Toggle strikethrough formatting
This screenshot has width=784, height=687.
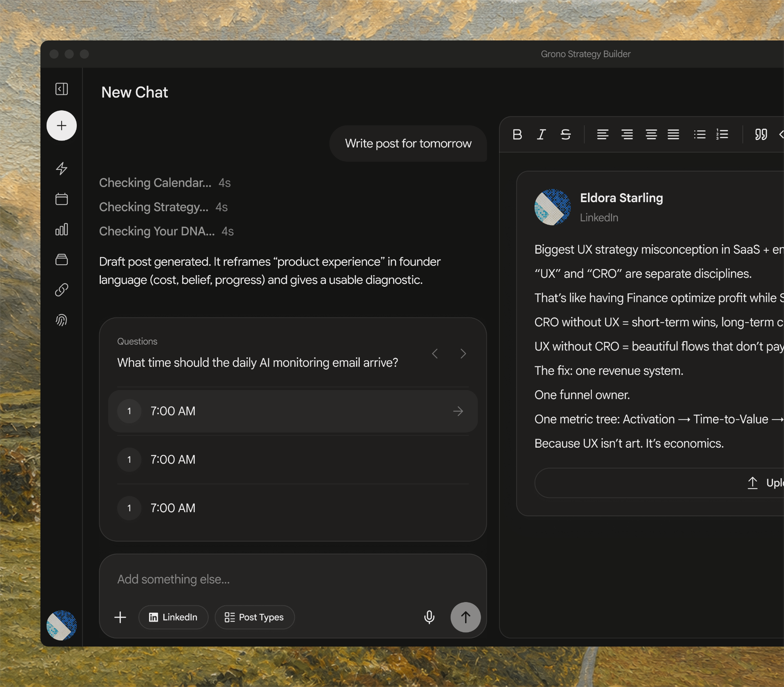tap(566, 134)
